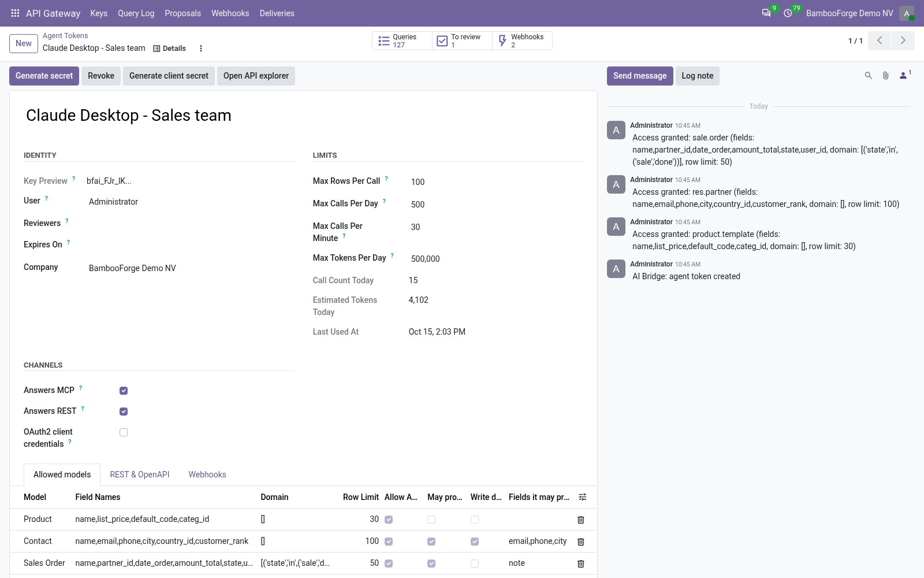Click the Generate secret button

(44, 76)
